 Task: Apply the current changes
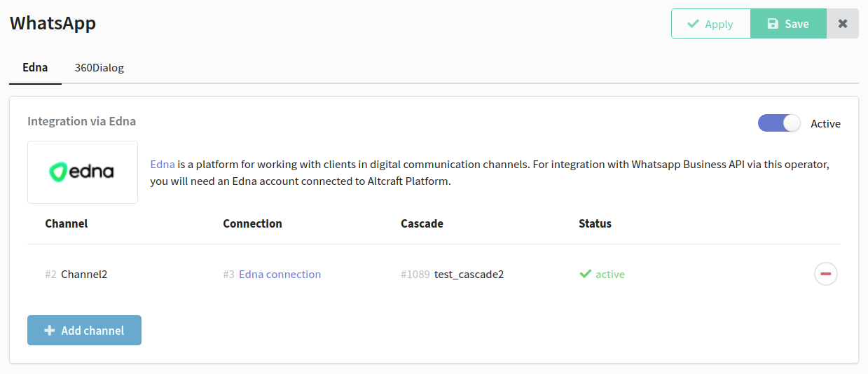711,24
